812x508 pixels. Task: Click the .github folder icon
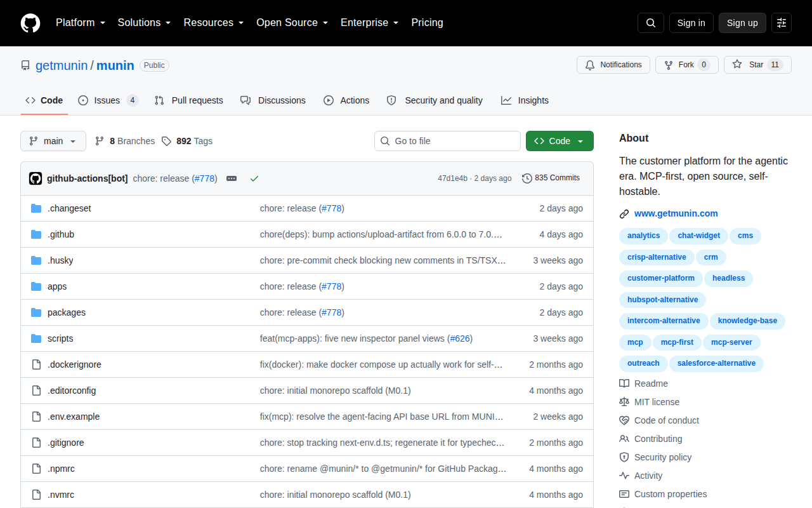tap(36, 234)
